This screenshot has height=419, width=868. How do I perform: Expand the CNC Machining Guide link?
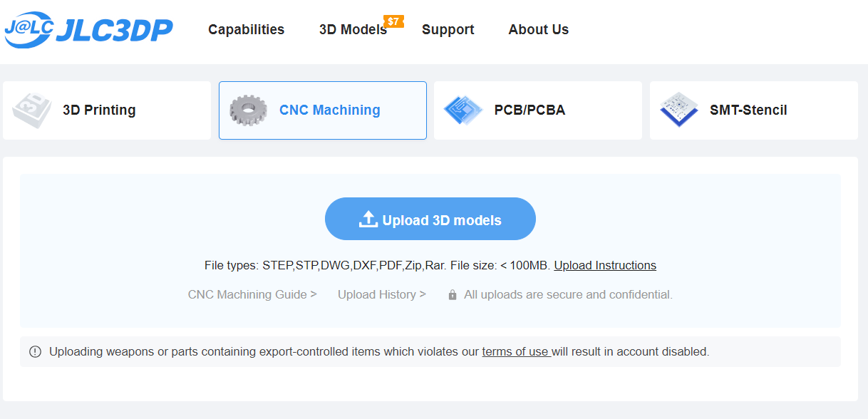pyautogui.click(x=252, y=294)
